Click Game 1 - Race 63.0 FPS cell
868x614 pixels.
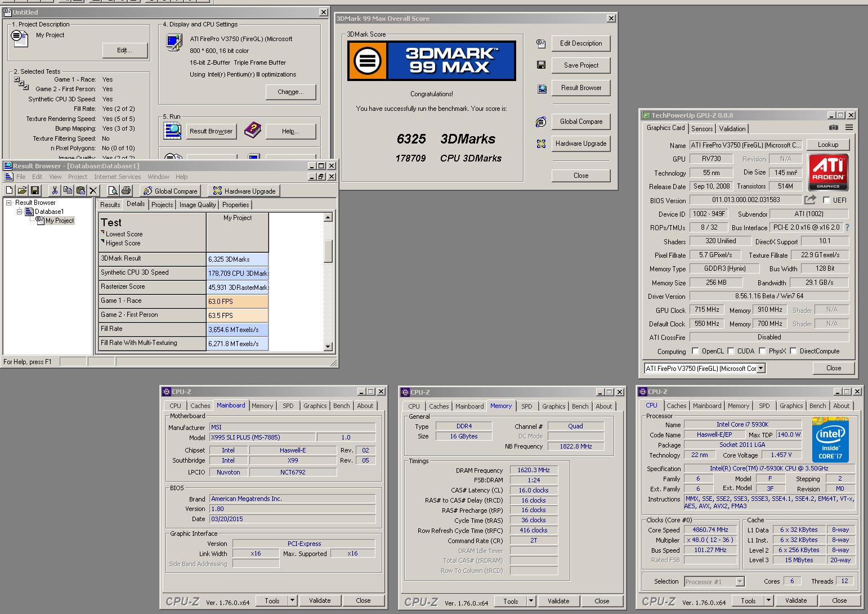238,302
